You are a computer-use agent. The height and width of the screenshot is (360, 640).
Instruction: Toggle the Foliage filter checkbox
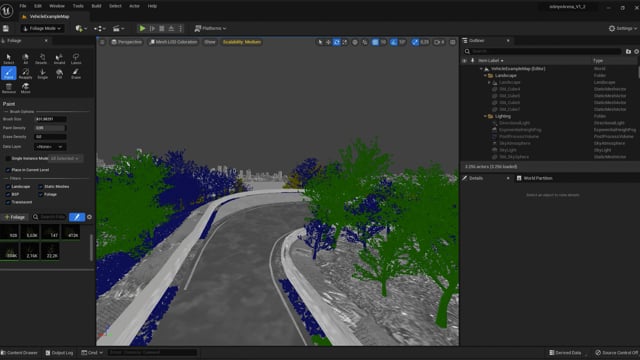click(x=41, y=194)
